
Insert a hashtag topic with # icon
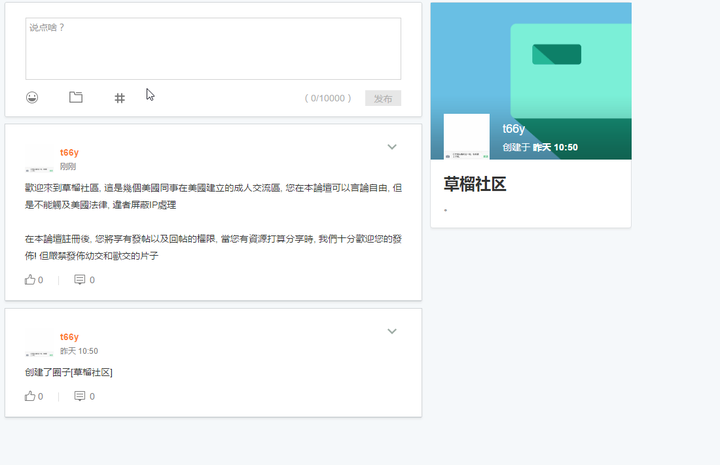point(120,98)
